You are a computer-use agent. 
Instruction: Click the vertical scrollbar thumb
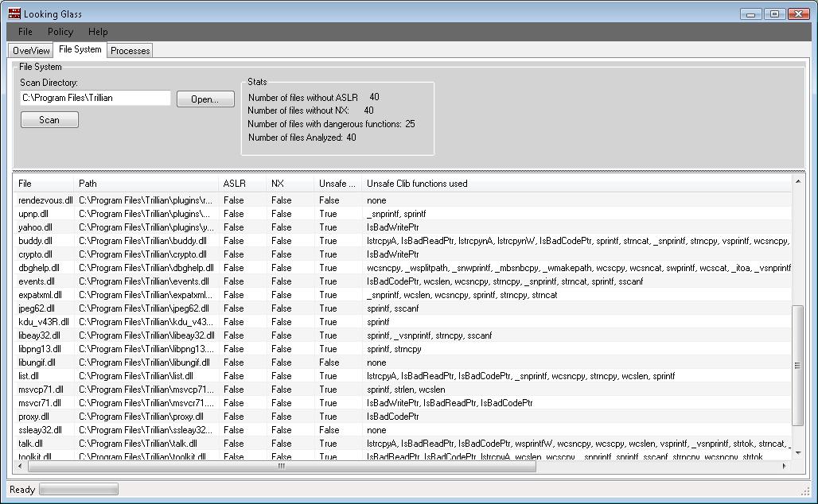(x=797, y=366)
